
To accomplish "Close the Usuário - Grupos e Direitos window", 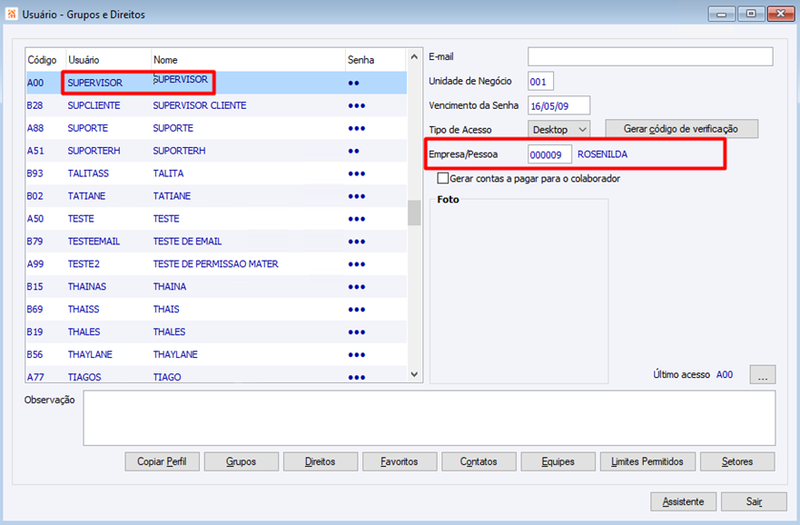I will pos(781,14).
